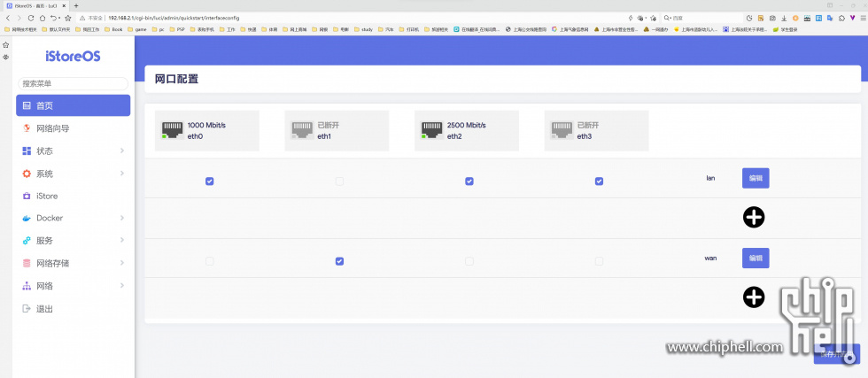
Task: Click the browser back arrow
Action: click(8, 18)
